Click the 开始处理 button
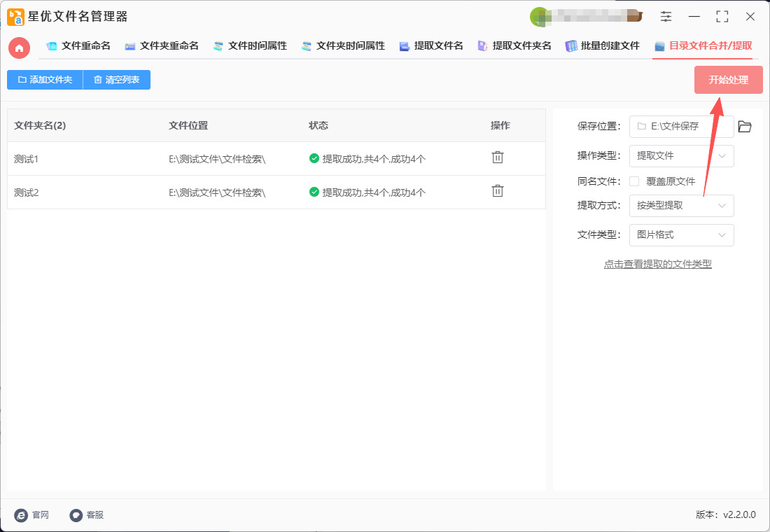770x532 pixels. pyautogui.click(x=728, y=80)
